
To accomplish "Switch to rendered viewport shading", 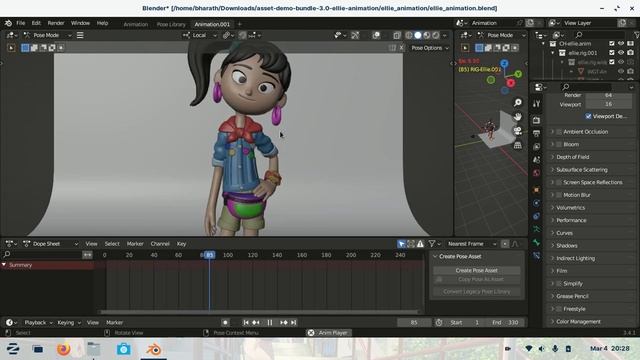I will tap(436, 36).
